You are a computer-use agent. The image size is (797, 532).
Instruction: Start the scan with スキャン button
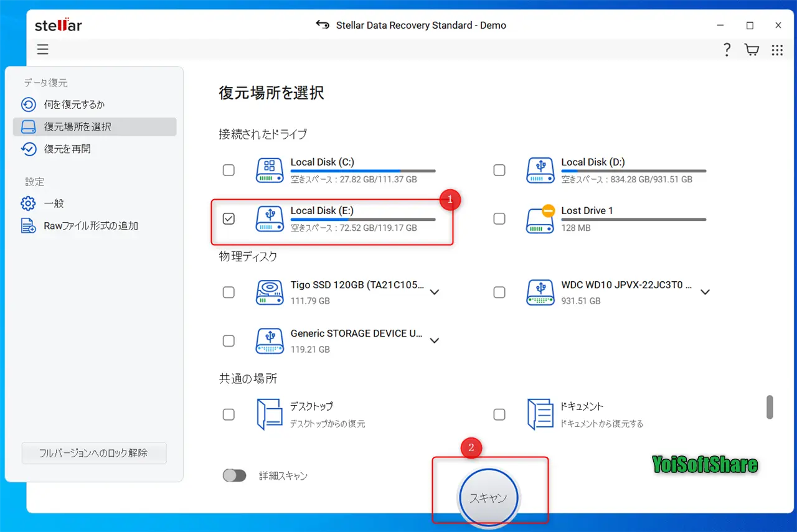[489, 498]
